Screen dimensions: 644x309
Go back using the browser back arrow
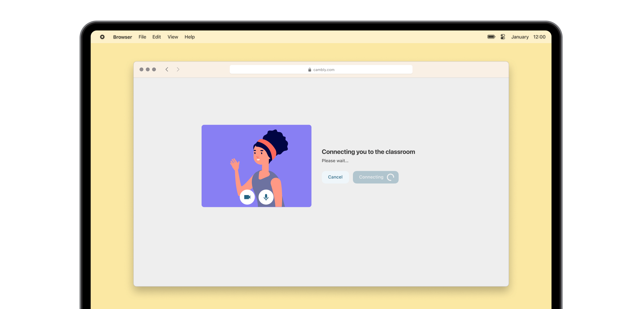click(x=167, y=70)
